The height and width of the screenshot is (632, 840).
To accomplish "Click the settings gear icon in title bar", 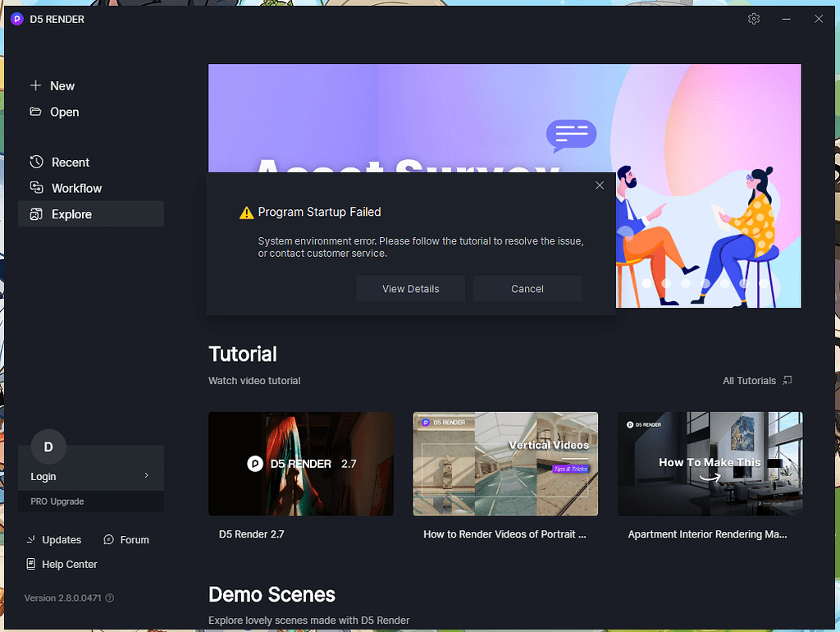I will point(754,19).
